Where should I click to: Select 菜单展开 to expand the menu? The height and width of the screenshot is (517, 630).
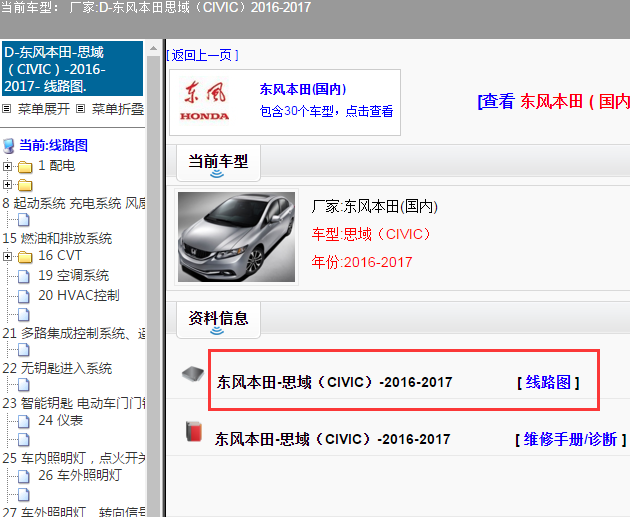point(44,109)
